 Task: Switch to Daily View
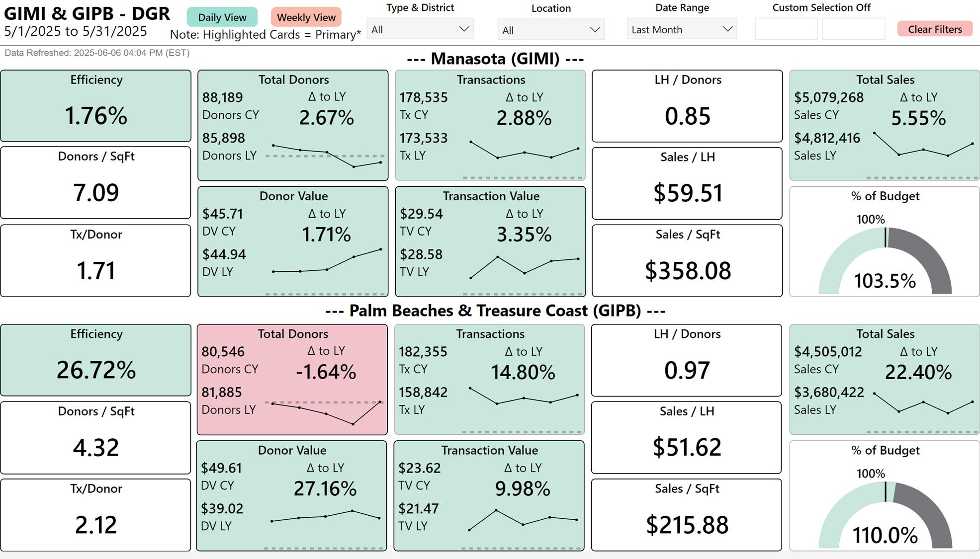222,17
